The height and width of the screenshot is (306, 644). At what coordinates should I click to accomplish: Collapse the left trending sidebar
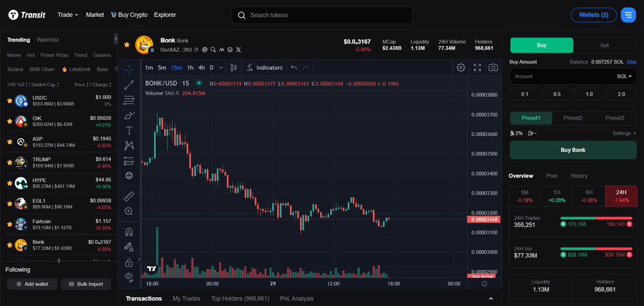116,38
